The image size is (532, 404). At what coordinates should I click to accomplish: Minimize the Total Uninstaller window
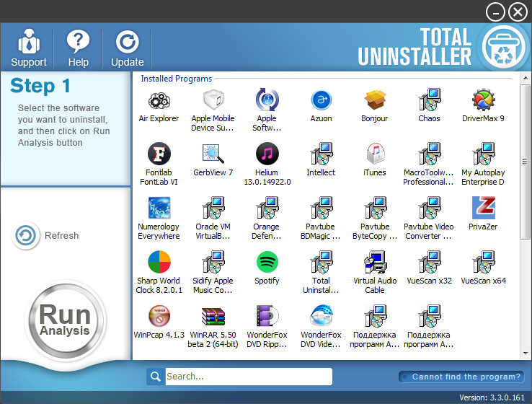495,12
